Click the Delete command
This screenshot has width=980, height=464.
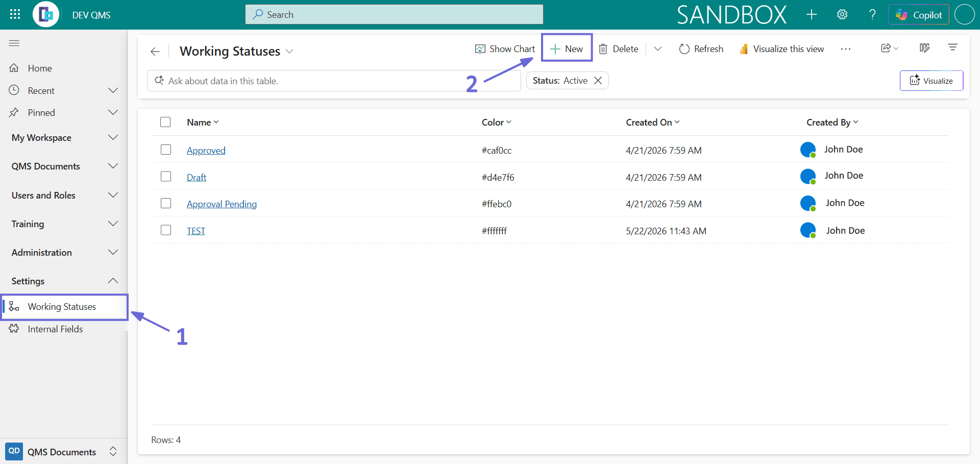click(619, 49)
